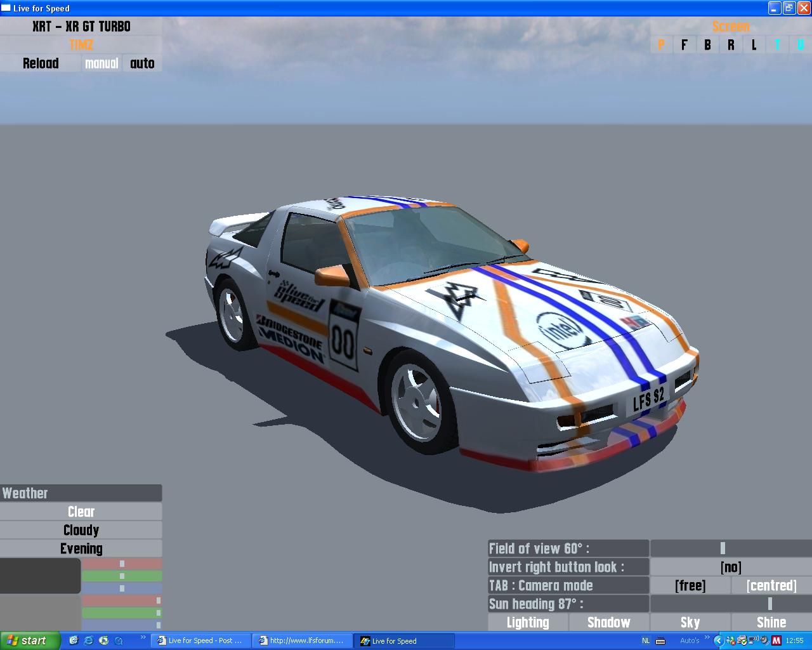812x650 pixels.
Task: Click the Live for Speed title bar icon
Action: 6,8
